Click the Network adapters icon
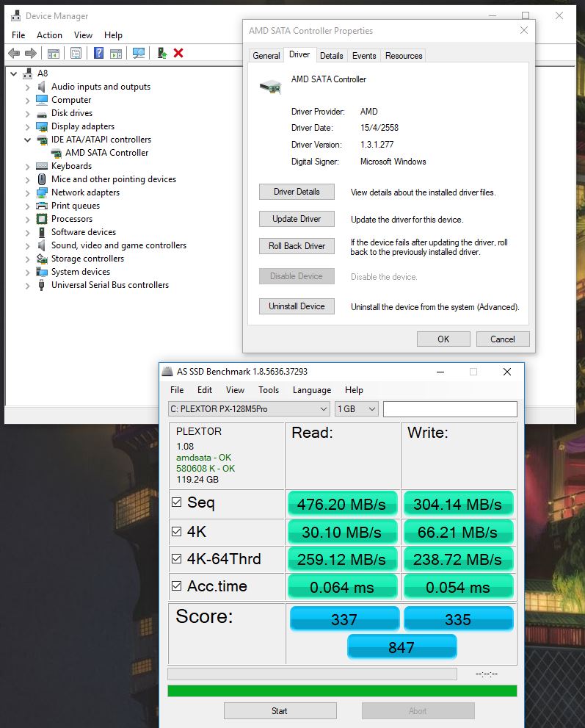Viewport: 585px width, 728px height. point(42,192)
